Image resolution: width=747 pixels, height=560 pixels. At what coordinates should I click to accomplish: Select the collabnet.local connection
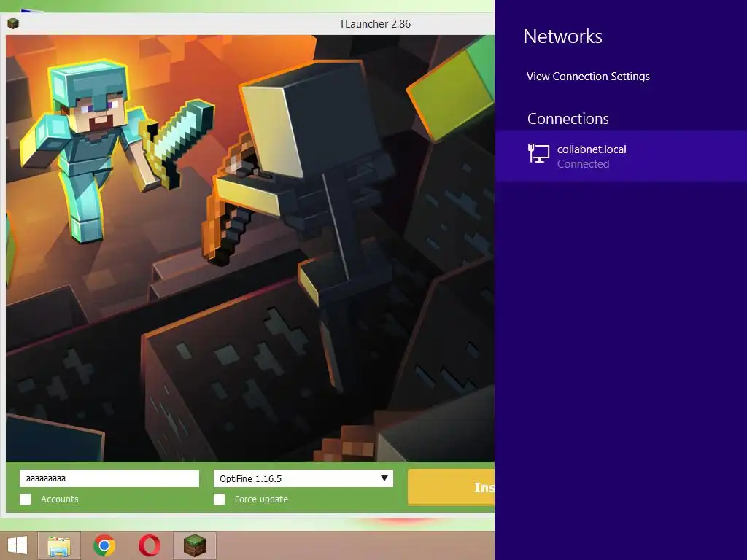click(x=622, y=156)
